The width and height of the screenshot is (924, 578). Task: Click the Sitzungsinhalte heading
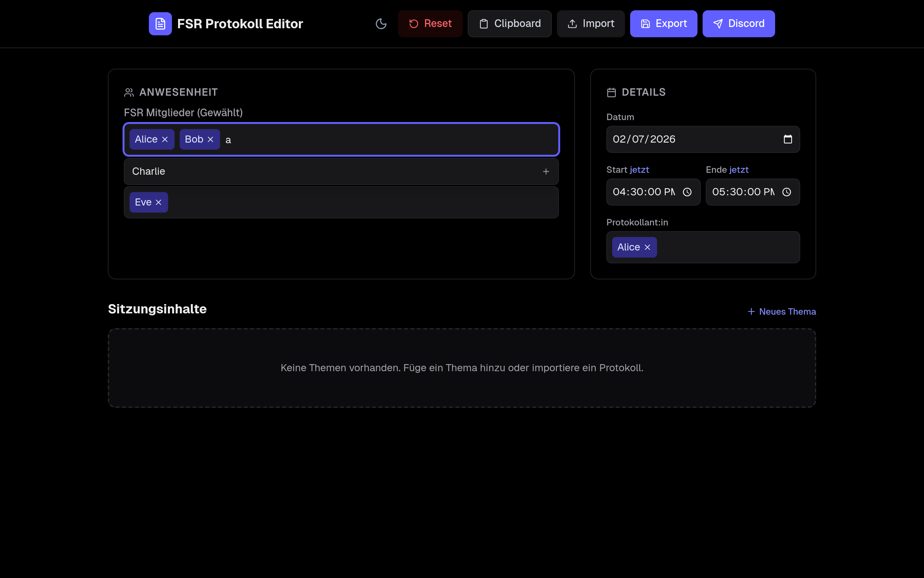pyautogui.click(x=157, y=309)
